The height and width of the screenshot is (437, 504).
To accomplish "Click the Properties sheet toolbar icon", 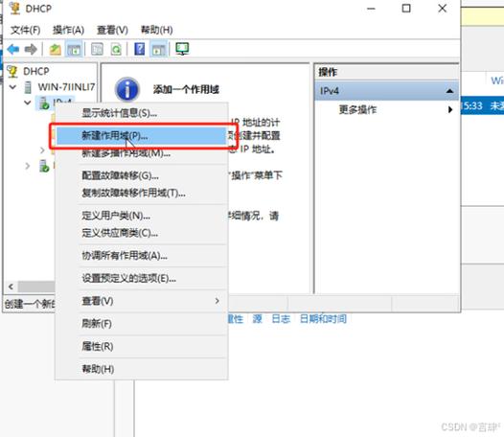I will coord(97,49).
